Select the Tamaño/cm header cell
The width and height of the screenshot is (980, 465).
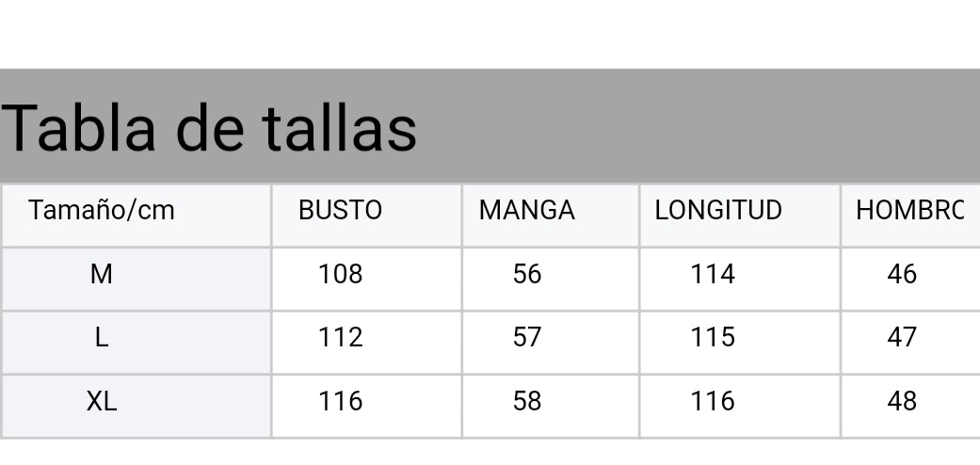click(x=102, y=210)
